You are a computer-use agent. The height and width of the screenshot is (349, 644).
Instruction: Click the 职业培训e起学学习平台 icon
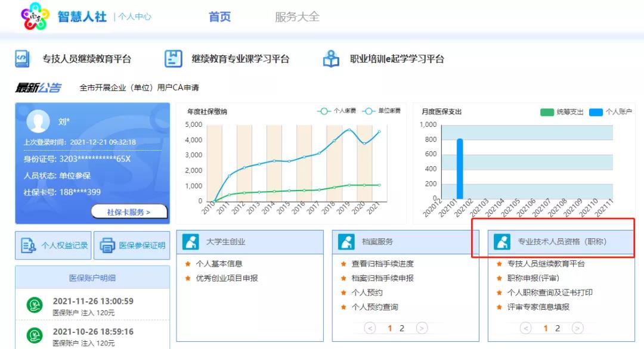click(x=331, y=59)
